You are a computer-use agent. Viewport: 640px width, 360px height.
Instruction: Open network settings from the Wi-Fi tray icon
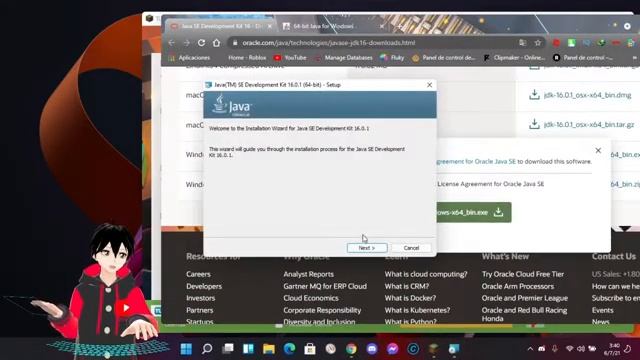tap(570, 349)
